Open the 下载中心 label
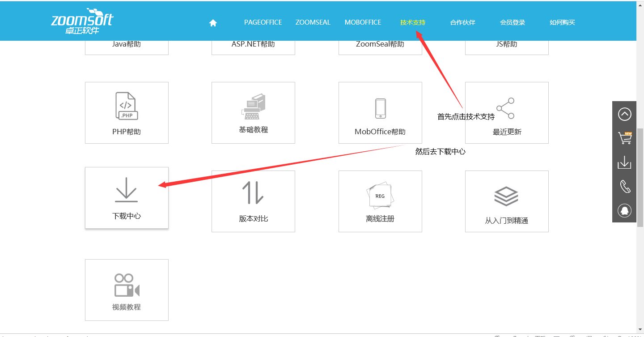 point(127,216)
